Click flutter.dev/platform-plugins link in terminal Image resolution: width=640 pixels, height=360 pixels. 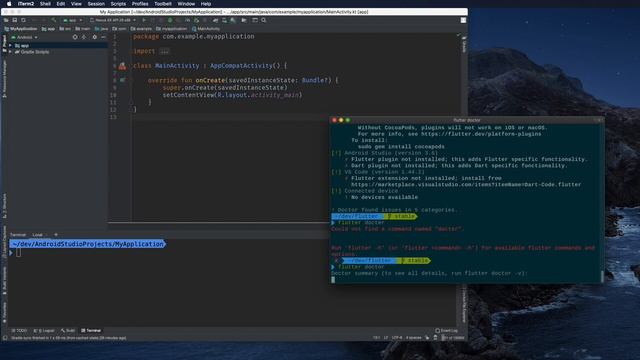coord(481,134)
